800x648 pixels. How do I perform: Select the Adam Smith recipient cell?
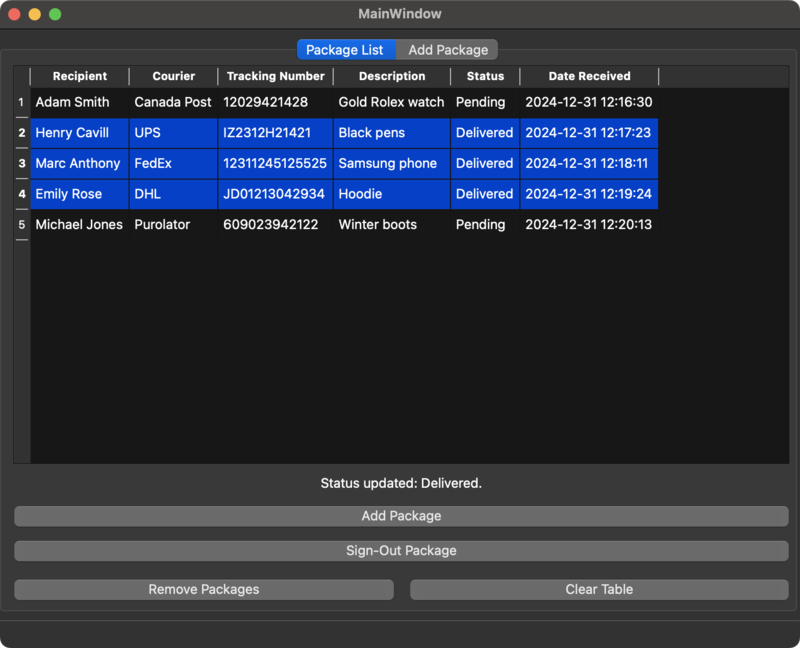73,102
